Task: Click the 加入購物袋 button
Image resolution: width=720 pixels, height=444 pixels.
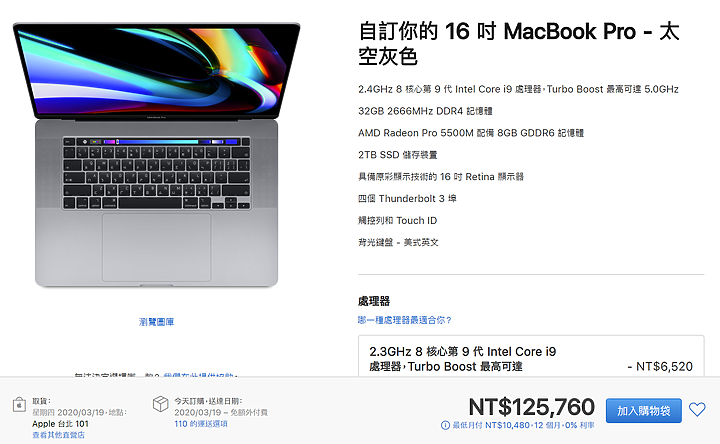Action: 643,410
